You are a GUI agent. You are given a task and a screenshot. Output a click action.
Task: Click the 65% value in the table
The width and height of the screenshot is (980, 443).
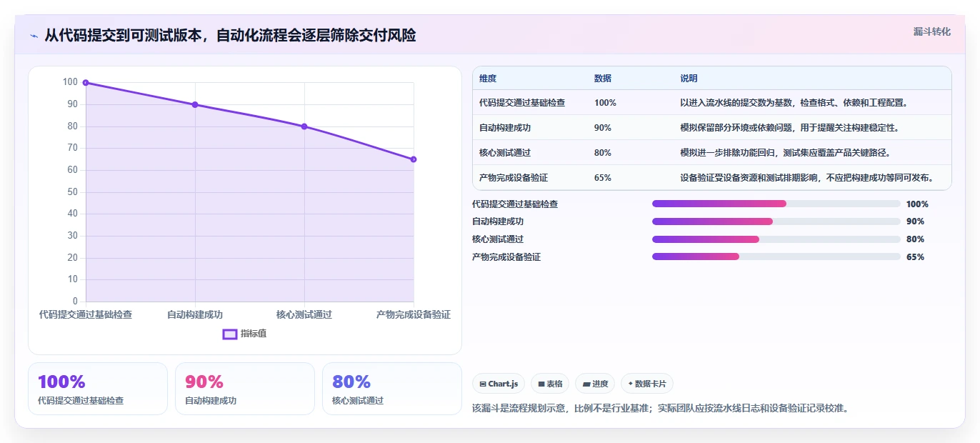click(x=603, y=178)
